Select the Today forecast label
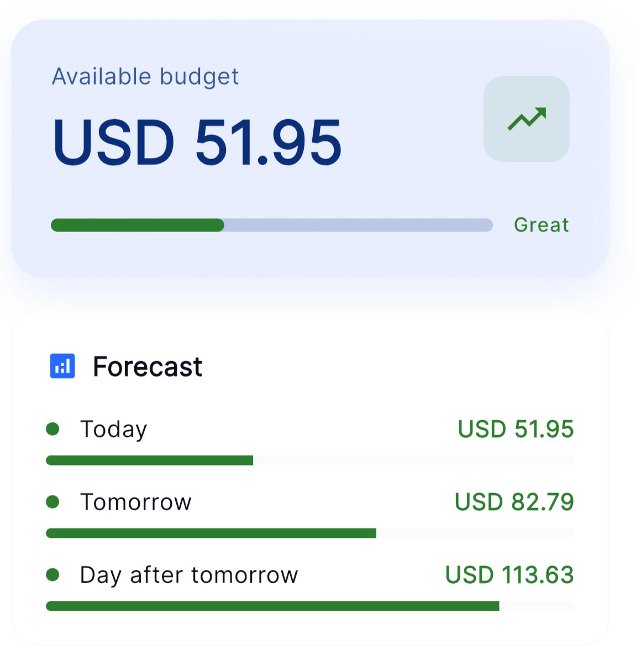Screen dimensions: 636x672 point(113,430)
